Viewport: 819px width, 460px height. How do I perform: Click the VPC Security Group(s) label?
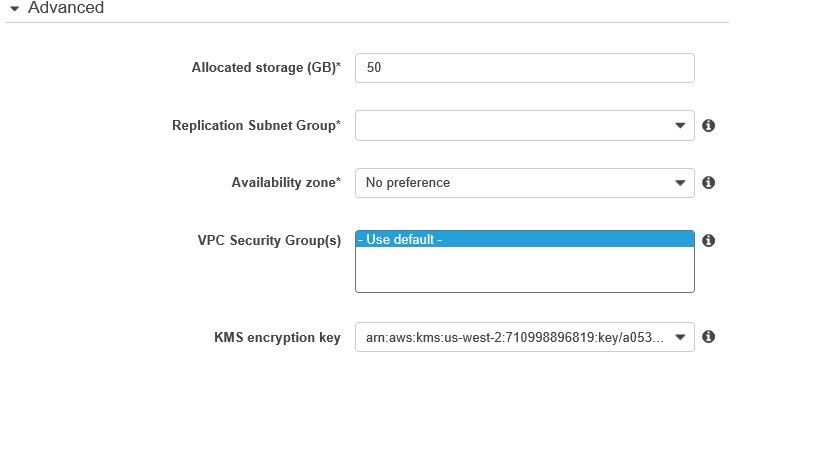(269, 241)
